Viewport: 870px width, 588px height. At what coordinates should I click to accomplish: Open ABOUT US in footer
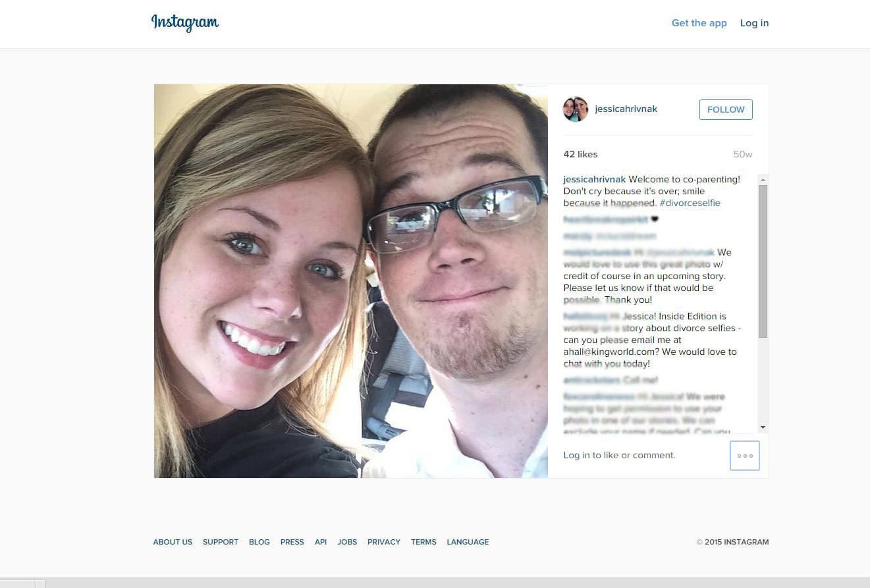click(173, 542)
